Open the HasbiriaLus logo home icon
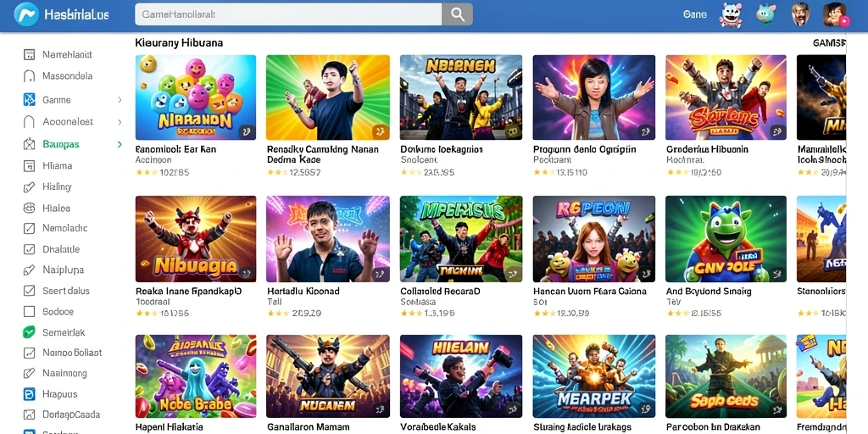The image size is (868, 434). pos(26,14)
